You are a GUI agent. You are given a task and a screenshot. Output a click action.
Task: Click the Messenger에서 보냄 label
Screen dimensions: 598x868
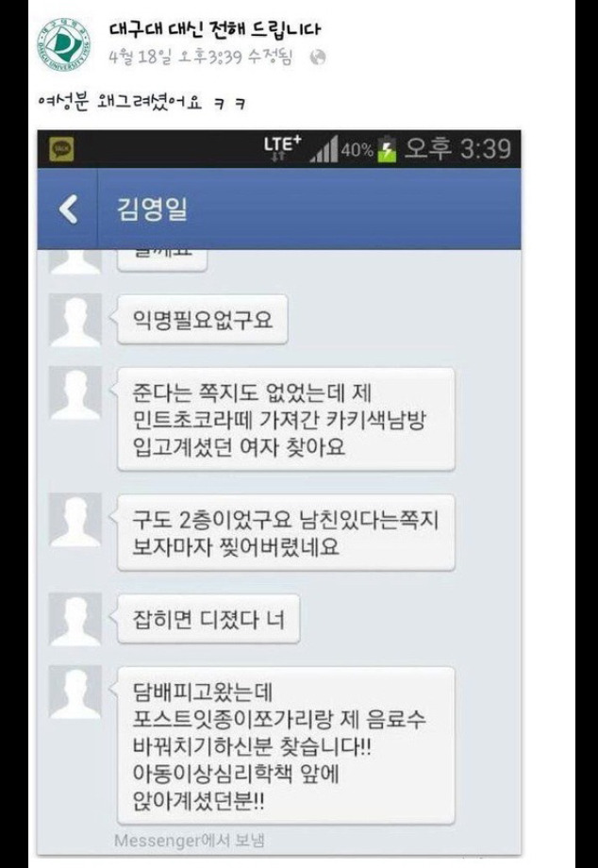pos(190,841)
